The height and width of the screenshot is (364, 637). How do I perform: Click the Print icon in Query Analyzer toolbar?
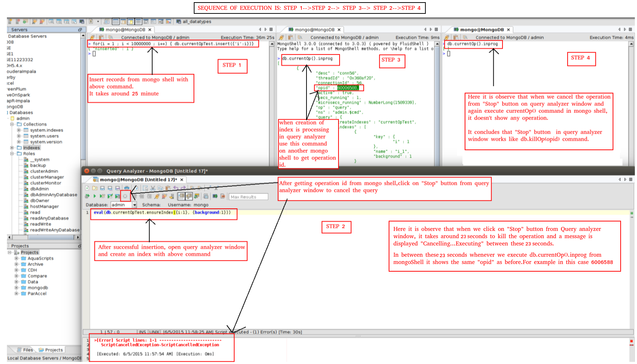[x=127, y=188]
